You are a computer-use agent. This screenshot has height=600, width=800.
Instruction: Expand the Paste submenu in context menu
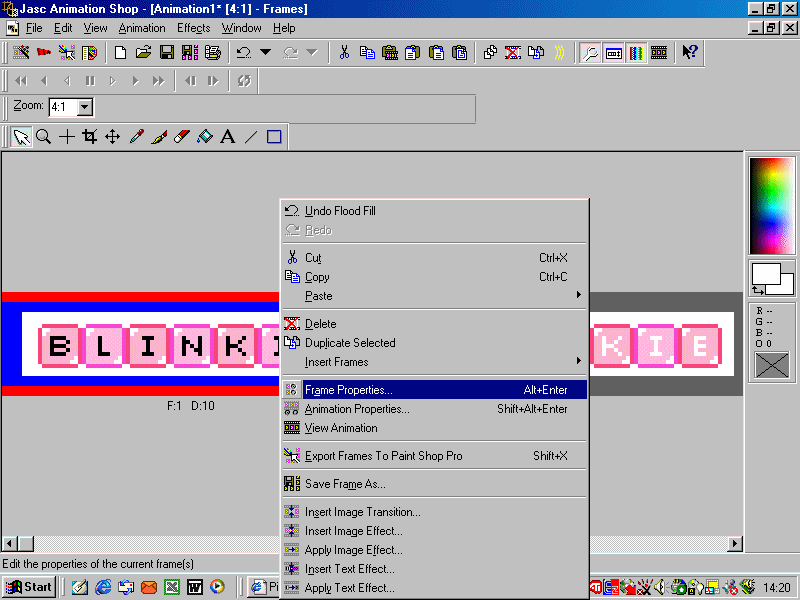pos(435,295)
